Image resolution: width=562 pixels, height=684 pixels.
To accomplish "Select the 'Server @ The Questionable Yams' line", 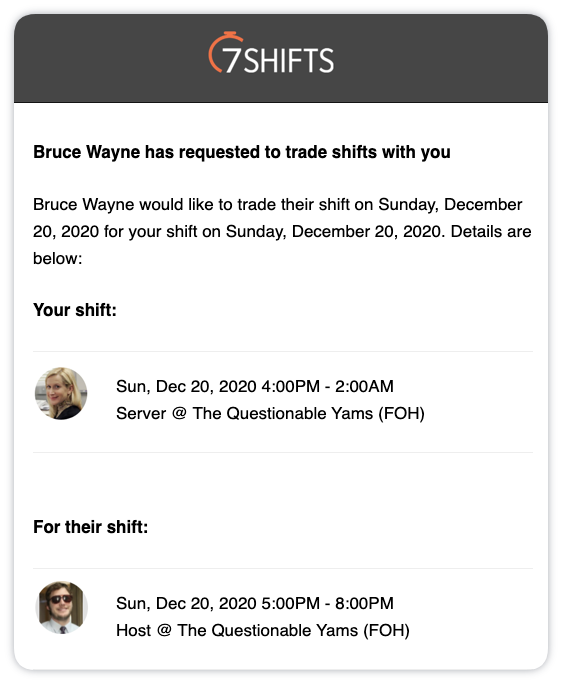I will [270, 414].
